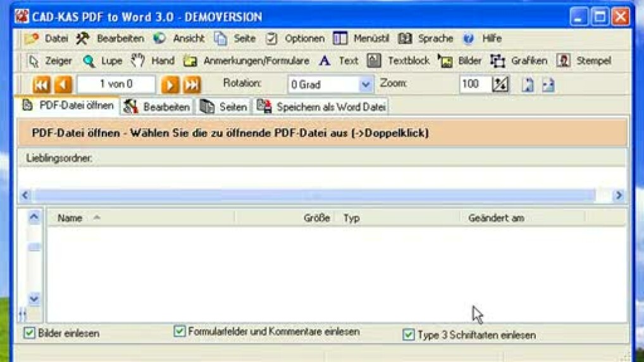Select the Lupe magnifier tool
This screenshot has width=644, height=362.
tap(102, 61)
